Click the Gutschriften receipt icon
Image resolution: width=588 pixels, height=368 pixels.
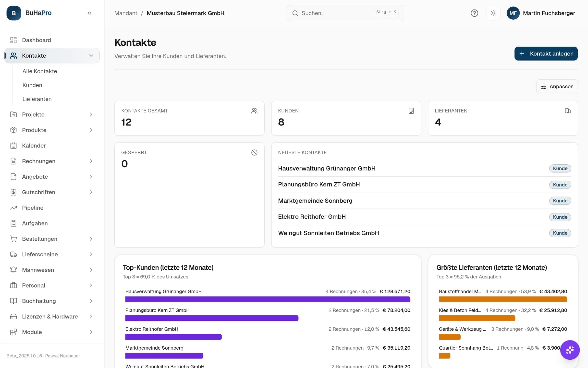tap(13, 192)
